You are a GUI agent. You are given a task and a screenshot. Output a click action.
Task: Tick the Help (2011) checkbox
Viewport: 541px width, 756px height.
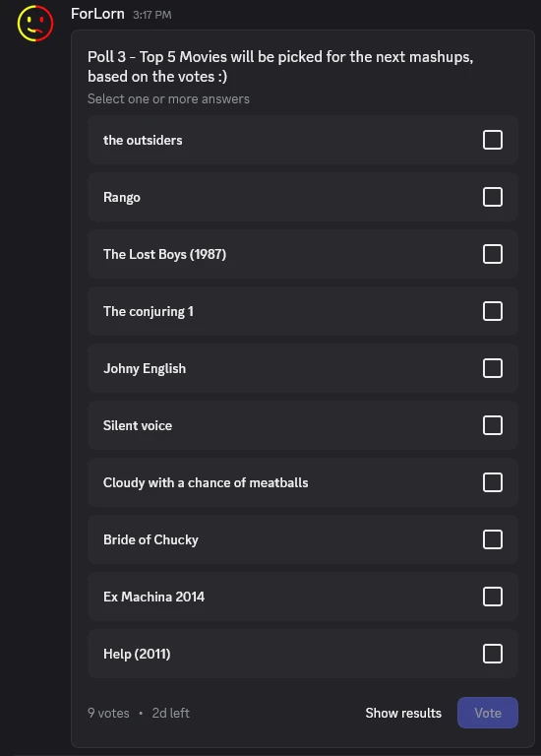(493, 654)
